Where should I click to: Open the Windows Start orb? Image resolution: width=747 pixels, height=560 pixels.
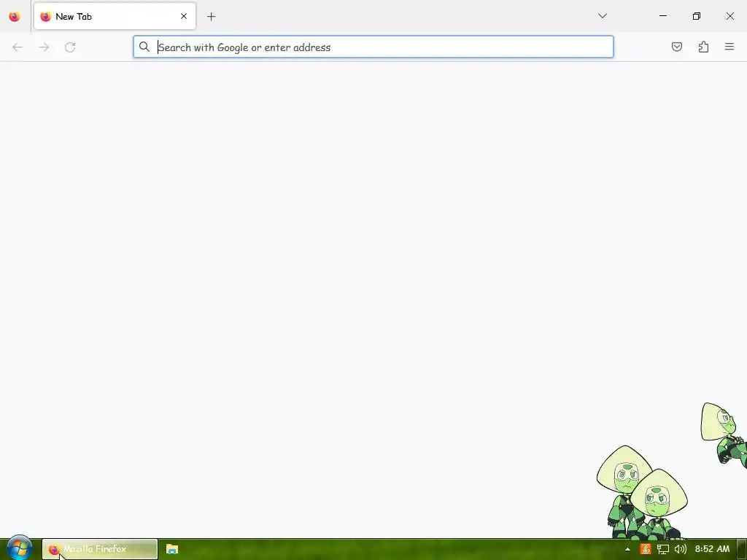tap(20, 548)
